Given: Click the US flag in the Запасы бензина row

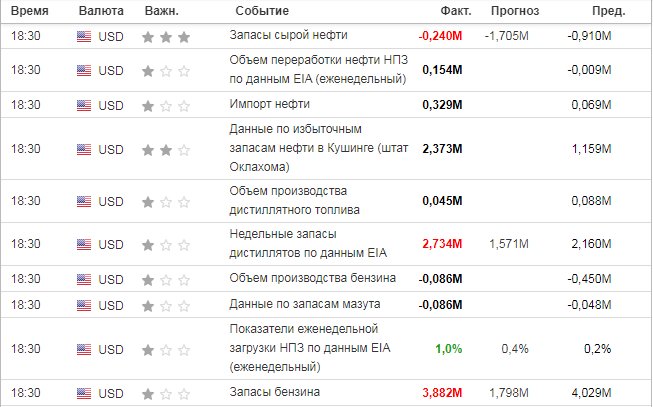Looking at the screenshot, I should [x=84, y=393].
